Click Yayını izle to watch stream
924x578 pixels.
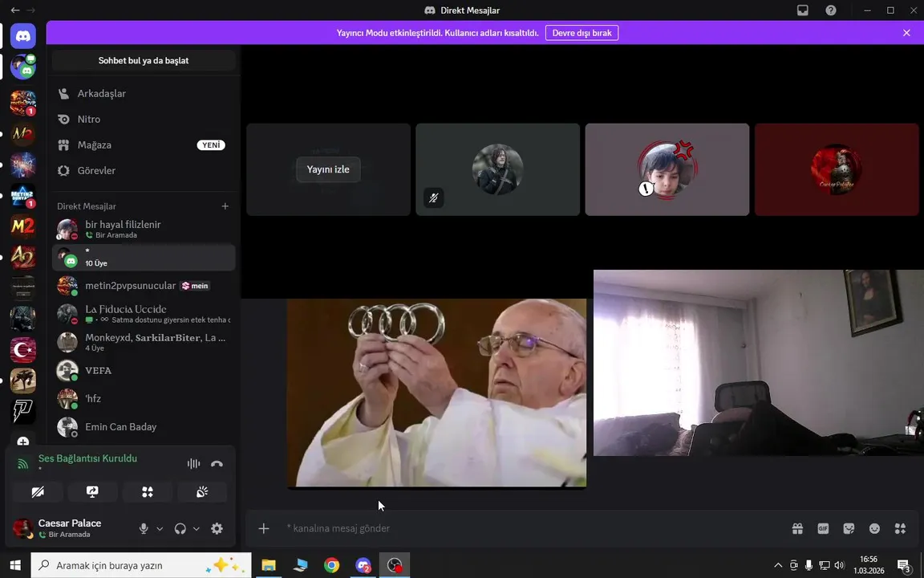(x=328, y=169)
